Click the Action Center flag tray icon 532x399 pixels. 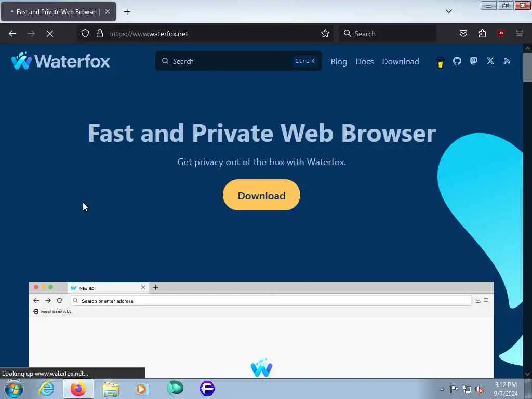(x=454, y=389)
